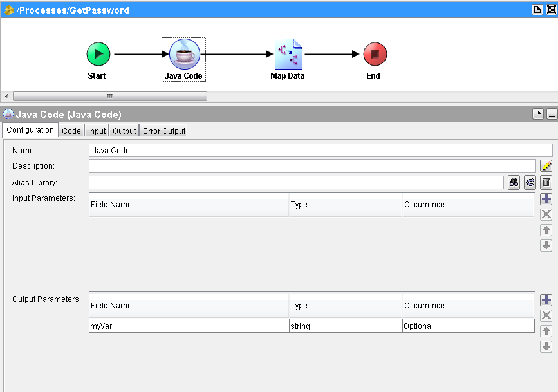Move output parameter down with arrow
558x392 pixels.
[x=546, y=346]
